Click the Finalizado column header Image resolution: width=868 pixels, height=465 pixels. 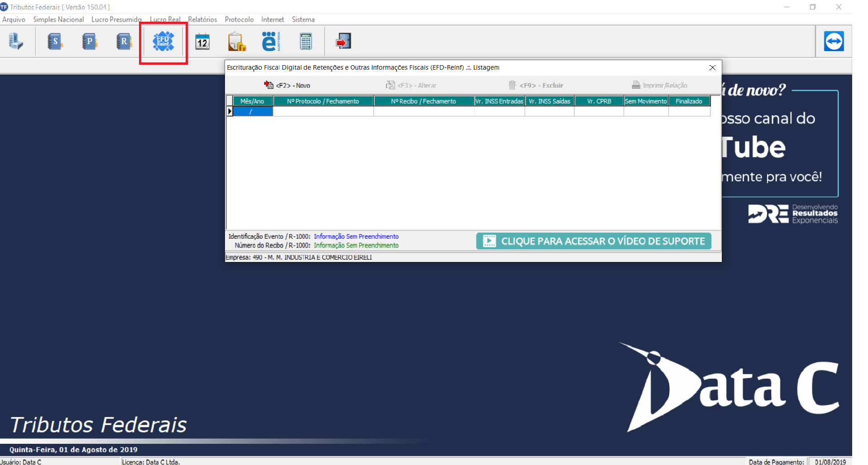[x=689, y=101]
